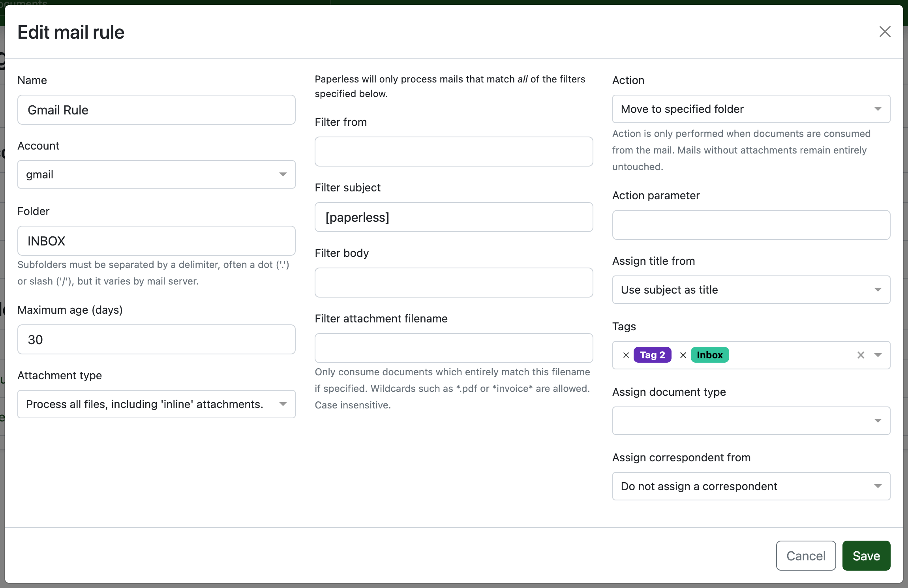The height and width of the screenshot is (588, 908).
Task: Click the Maximum age field
Action: point(156,339)
